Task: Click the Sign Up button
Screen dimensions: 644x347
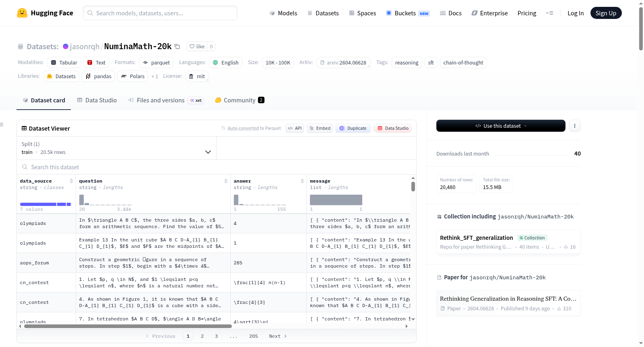Action: click(606, 13)
